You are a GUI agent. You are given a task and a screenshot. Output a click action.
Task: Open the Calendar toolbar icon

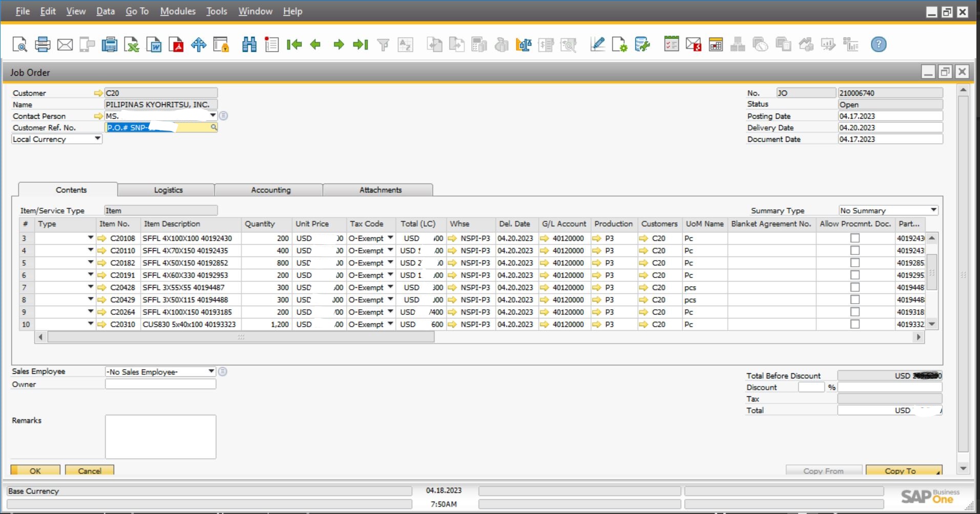coord(716,45)
